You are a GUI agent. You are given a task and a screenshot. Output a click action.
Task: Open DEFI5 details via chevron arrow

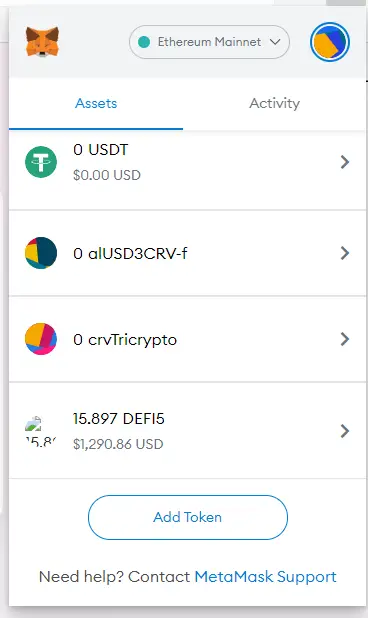tap(345, 431)
